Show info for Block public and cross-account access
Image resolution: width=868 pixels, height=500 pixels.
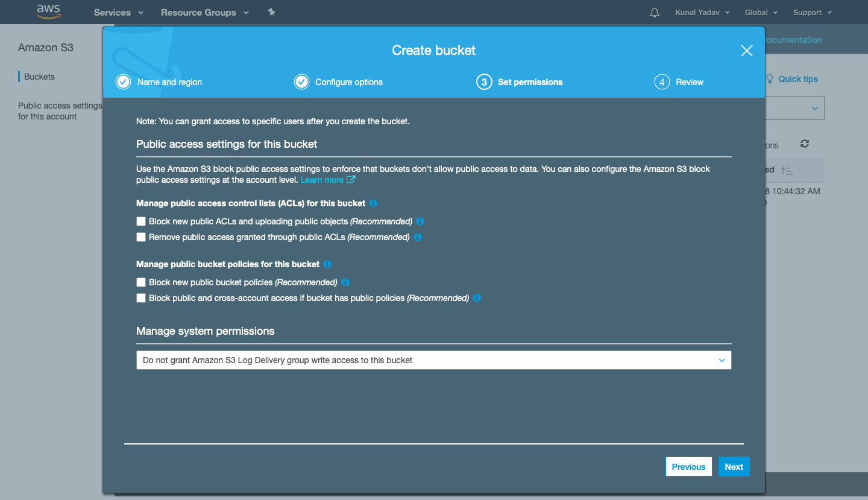pos(477,298)
